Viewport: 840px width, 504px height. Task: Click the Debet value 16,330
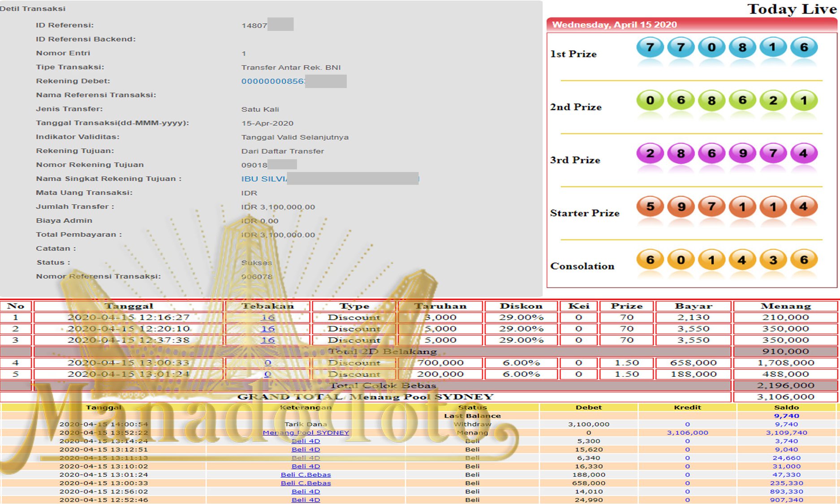(x=589, y=466)
